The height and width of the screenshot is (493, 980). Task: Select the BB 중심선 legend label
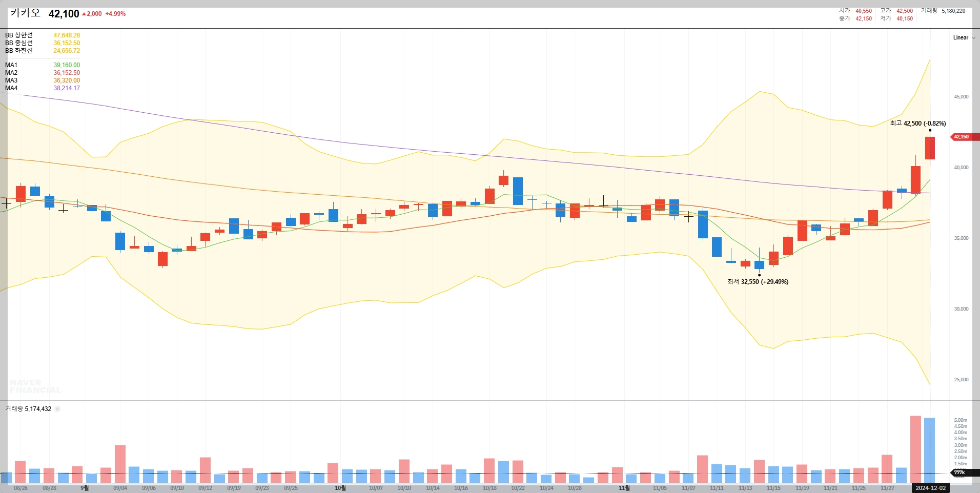[x=19, y=43]
